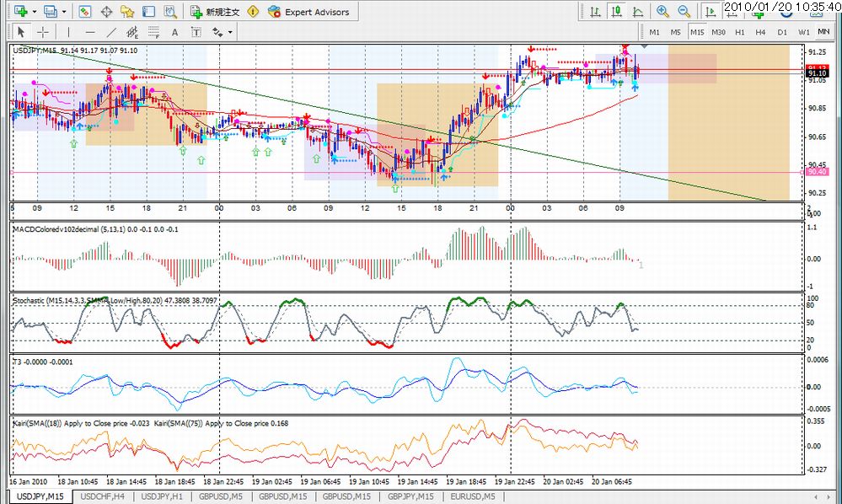
Task: Click the 90.40 pink price level label
Action: point(817,172)
